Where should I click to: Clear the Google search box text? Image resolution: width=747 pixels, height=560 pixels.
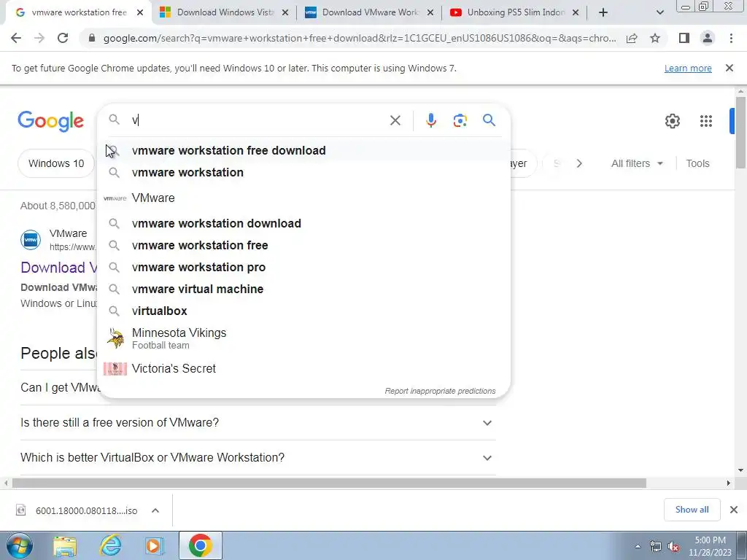coord(395,120)
